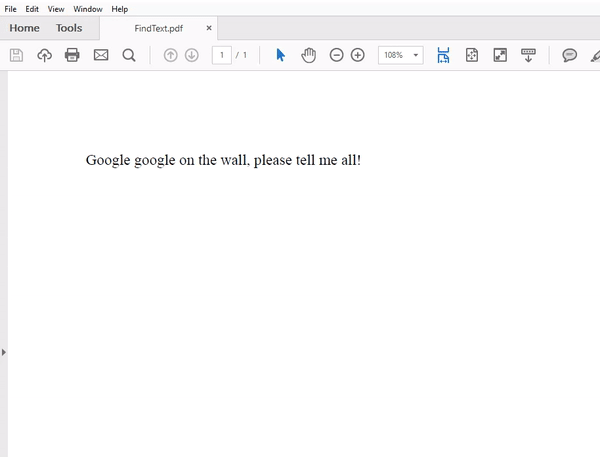
Task: Toggle fit width scrolling icon
Action: pos(443,55)
